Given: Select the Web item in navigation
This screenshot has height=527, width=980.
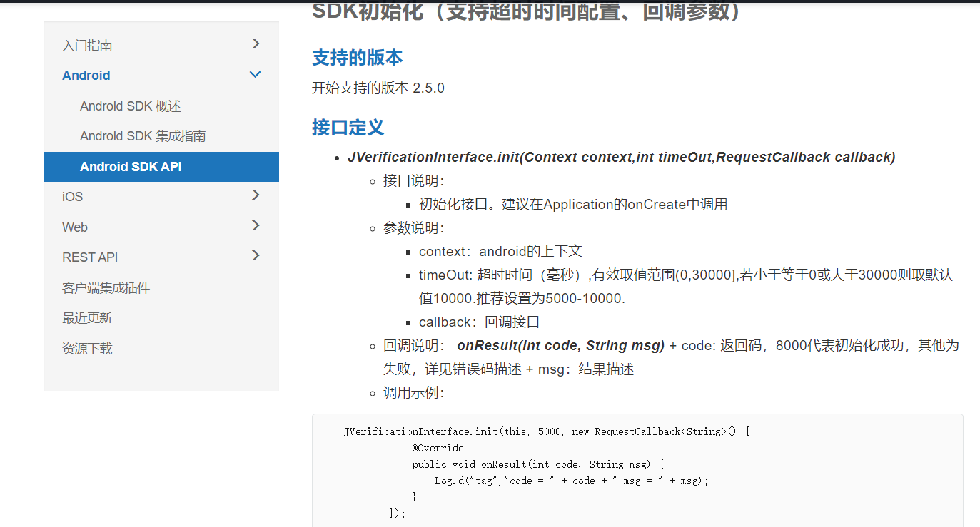Looking at the screenshot, I should [x=74, y=226].
